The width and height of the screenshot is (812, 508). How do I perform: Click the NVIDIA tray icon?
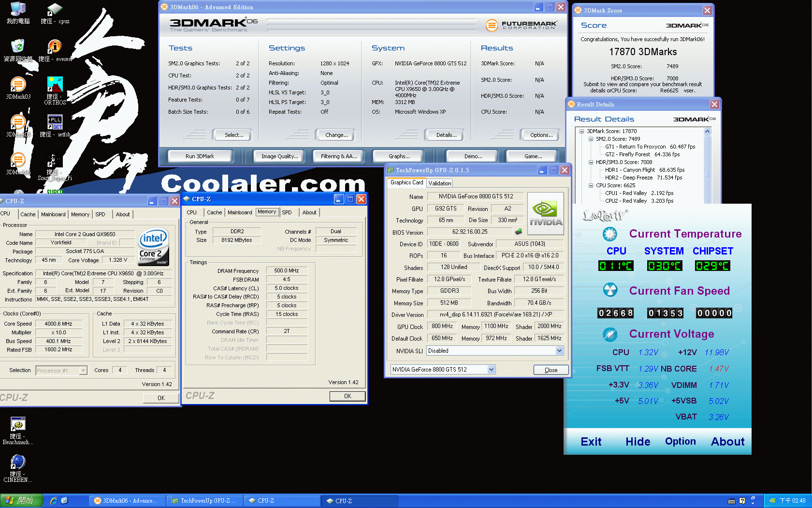pos(772,501)
